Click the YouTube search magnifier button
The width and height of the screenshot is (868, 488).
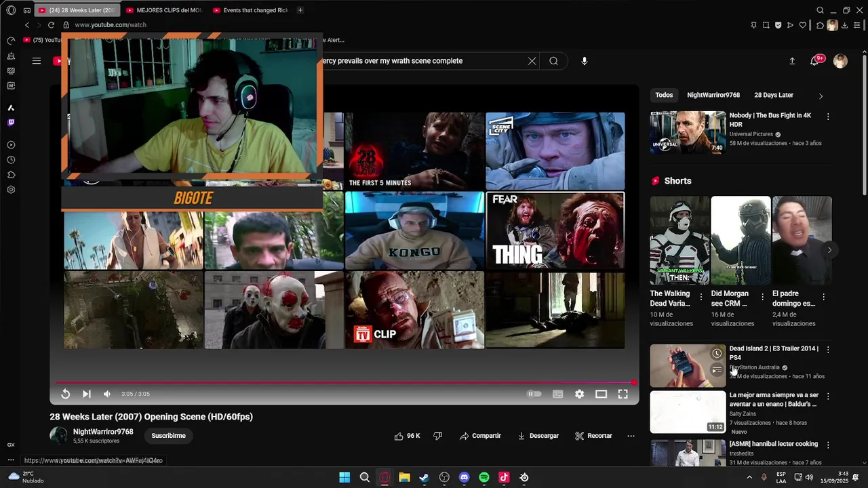(x=554, y=61)
